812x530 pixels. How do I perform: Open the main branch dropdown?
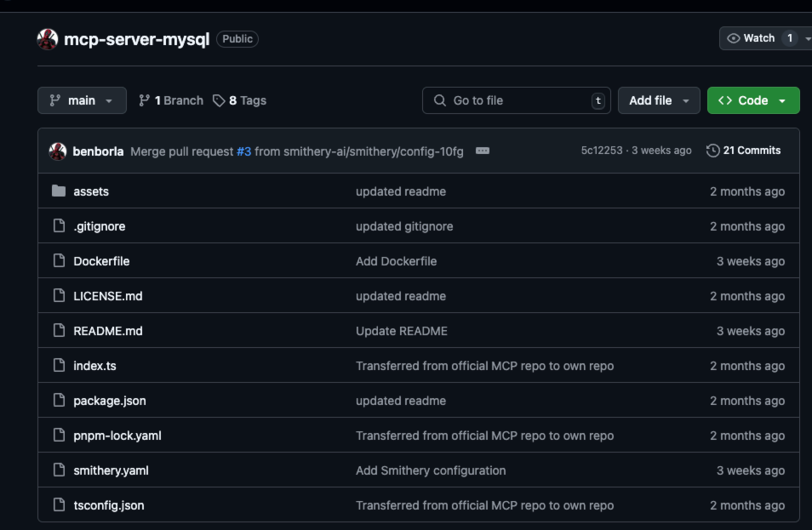coord(82,100)
